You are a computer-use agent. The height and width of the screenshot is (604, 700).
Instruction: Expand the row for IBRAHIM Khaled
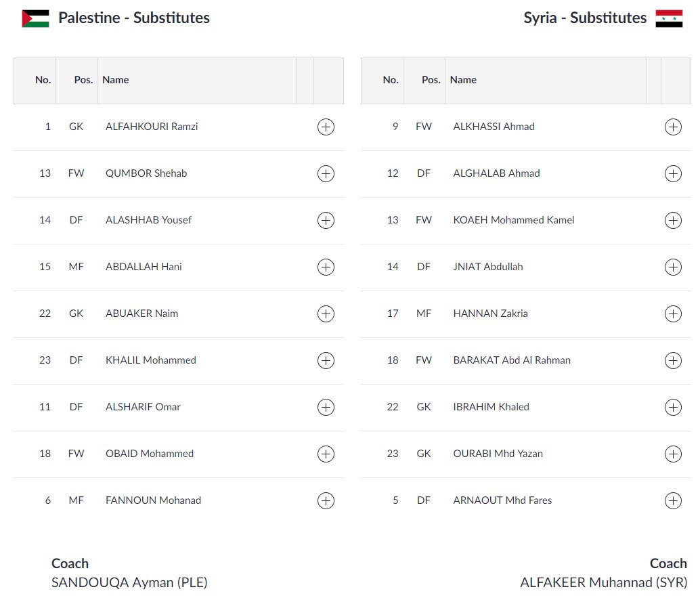[673, 407]
